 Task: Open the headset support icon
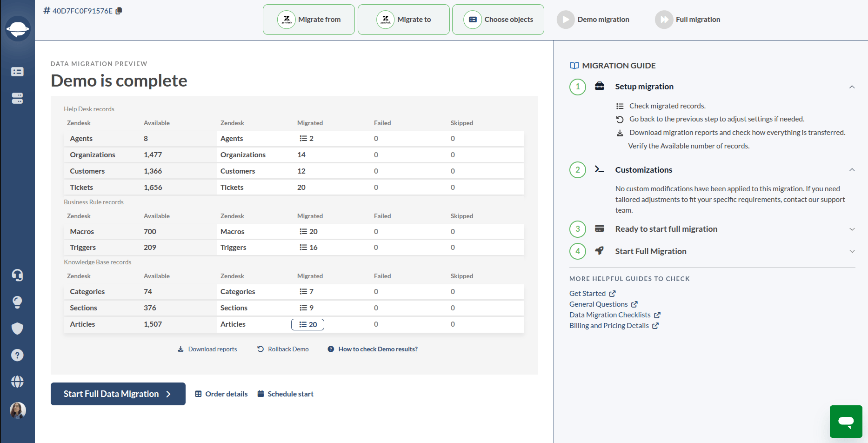tap(17, 275)
